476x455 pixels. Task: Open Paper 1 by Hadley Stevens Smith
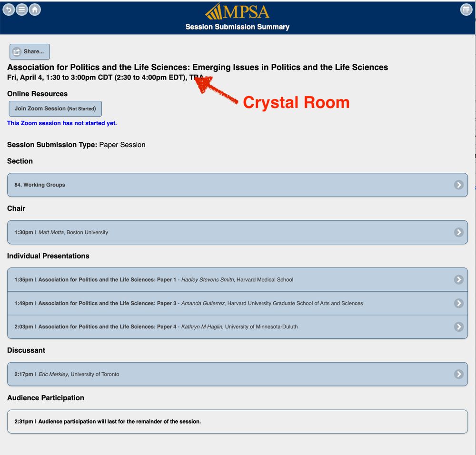point(238,279)
